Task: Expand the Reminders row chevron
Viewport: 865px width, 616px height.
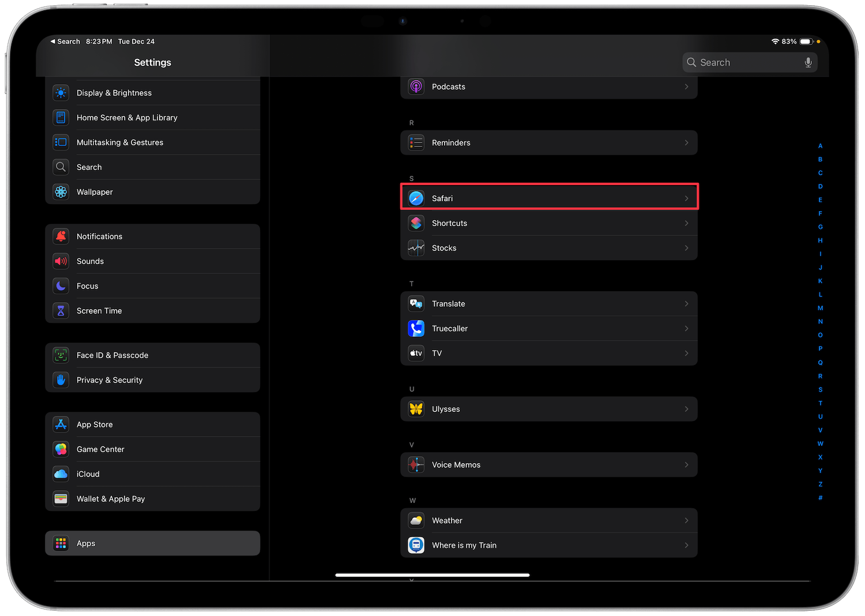Action: click(x=686, y=142)
